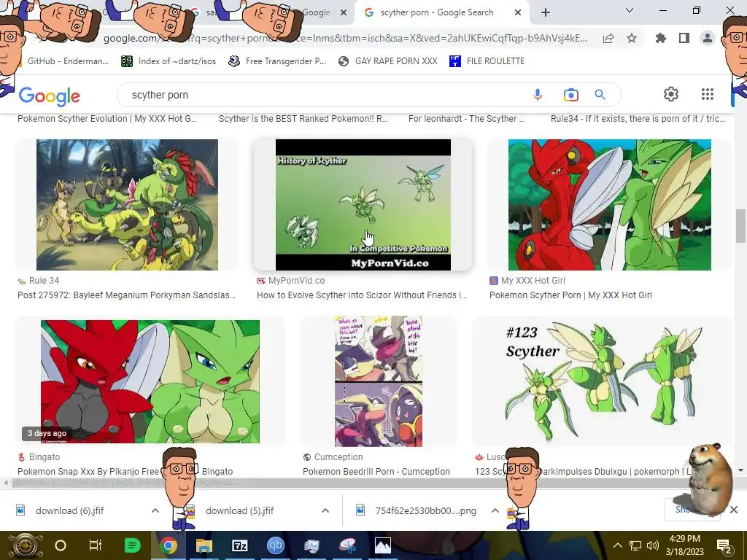This screenshot has width=747, height=560.
Task: Open Task View on taskbar
Action: pyautogui.click(x=96, y=545)
